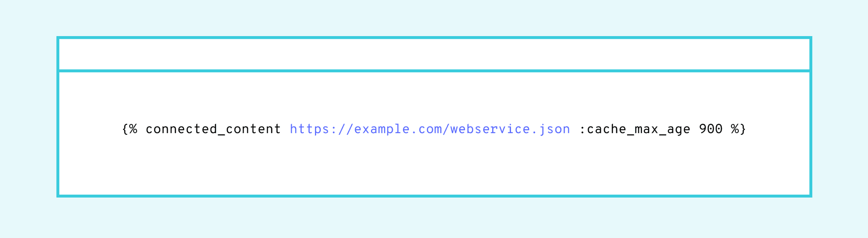
Task: Select the number 900 in the code
Action: click(711, 129)
